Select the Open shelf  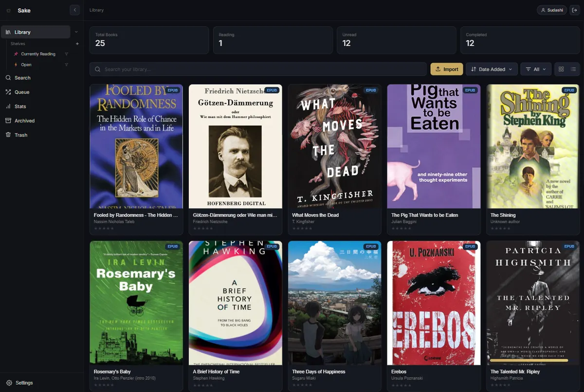click(26, 65)
